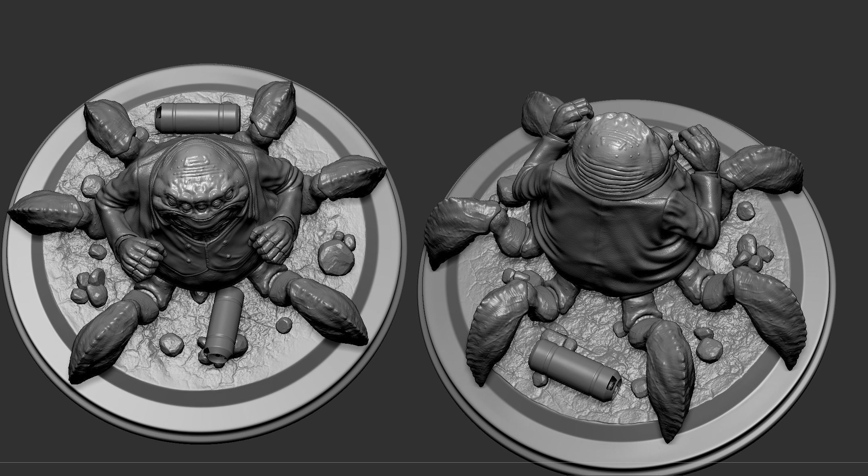This screenshot has width=868, height=476.
Task: Select the horizontal canister behind the front-view creature
Action: 197,118
